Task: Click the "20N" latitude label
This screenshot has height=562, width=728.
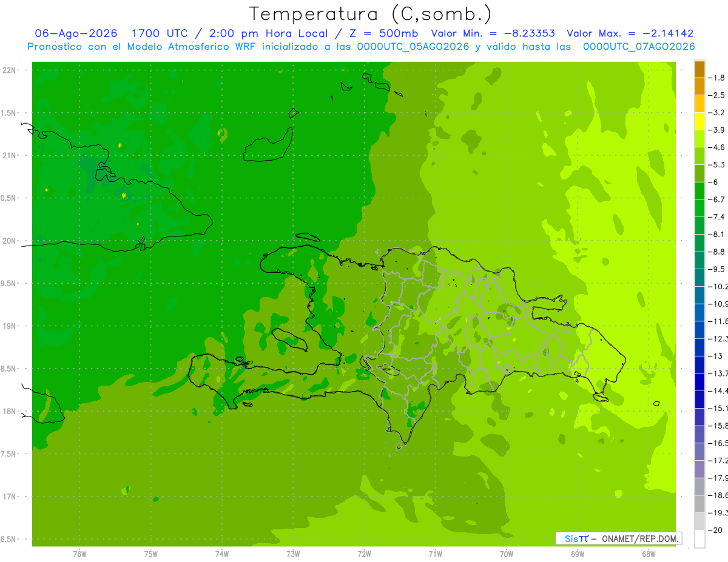Action: [10, 241]
